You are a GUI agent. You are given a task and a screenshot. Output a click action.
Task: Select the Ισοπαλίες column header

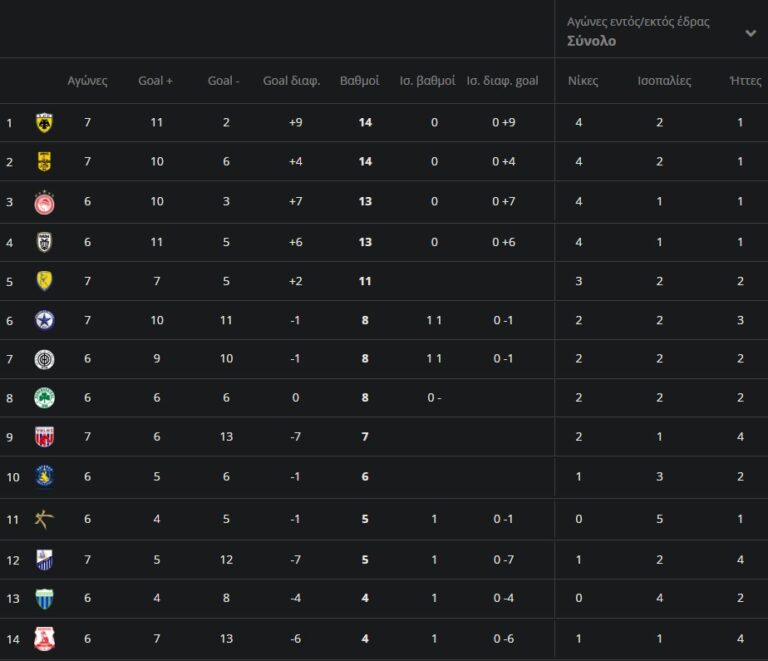click(x=664, y=81)
